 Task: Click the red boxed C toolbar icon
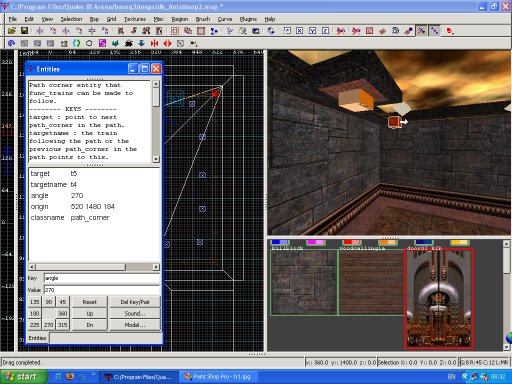369,31
